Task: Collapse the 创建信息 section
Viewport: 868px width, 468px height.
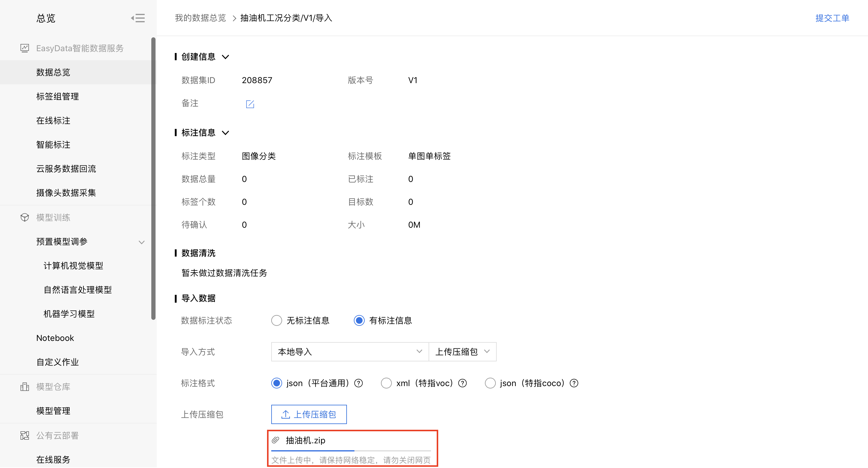Action: point(225,57)
